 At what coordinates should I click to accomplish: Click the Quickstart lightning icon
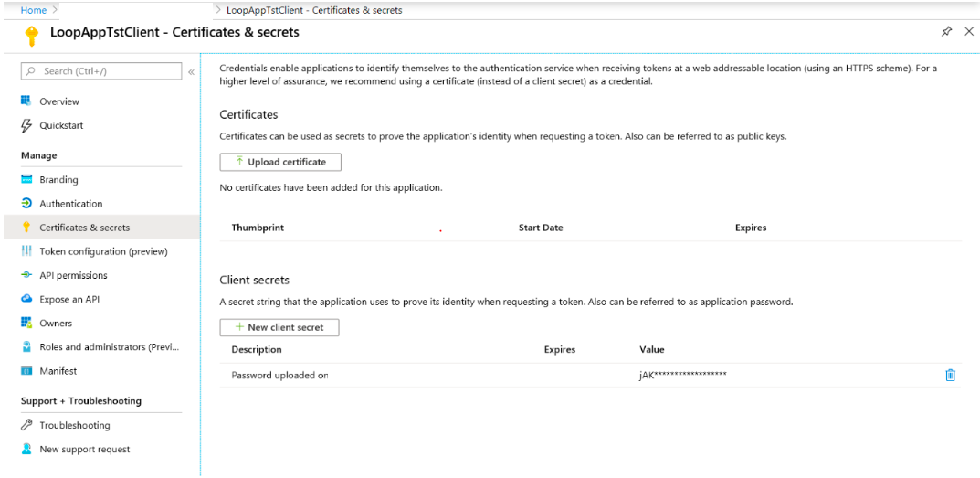pyautogui.click(x=26, y=125)
